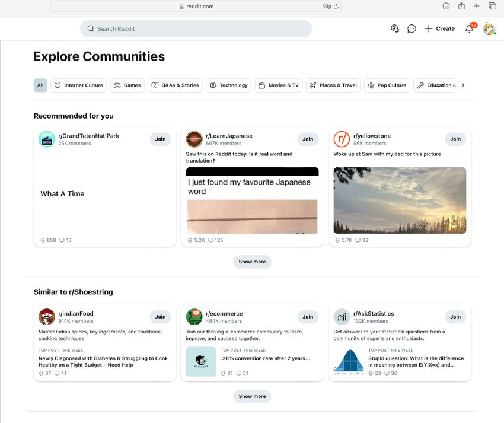504x423 pixels.
Task: Open the r/GrandTetonNatlPark community link
Action: (89, 136)
